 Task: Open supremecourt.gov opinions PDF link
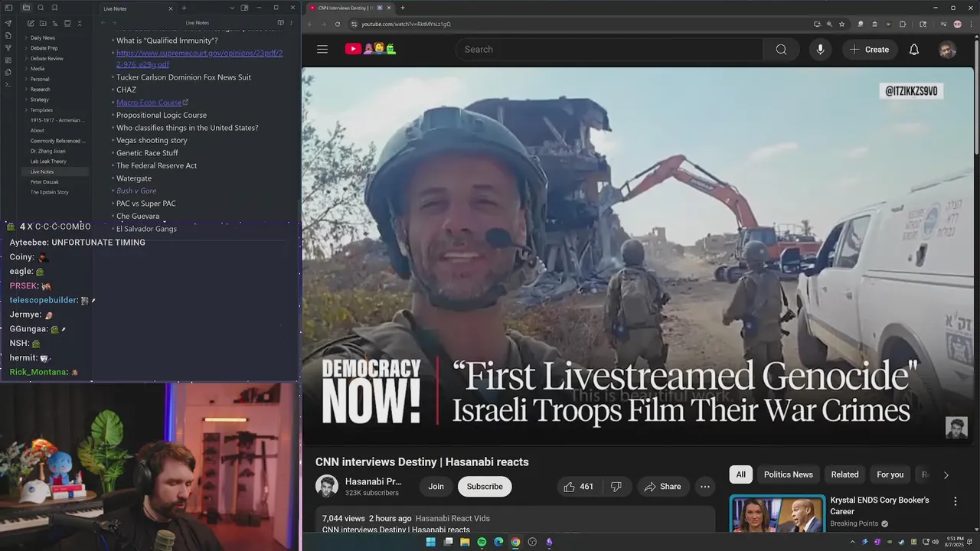tap(199, 58)
